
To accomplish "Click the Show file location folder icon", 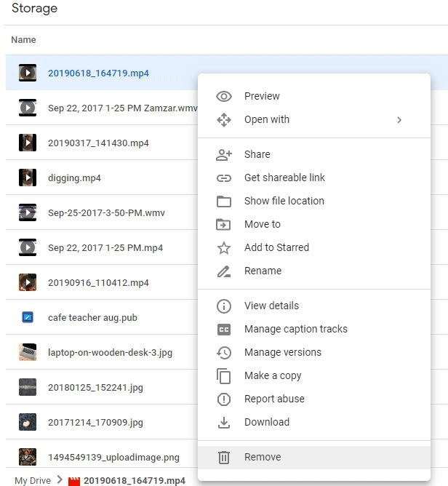I will tap(224, 201).
